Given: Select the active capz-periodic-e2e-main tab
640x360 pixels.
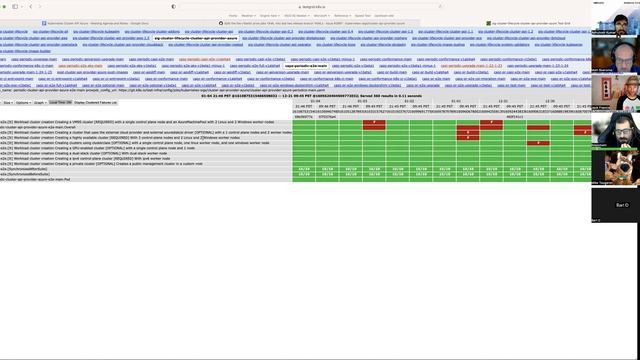Looking at the screenshot, I should [306, 66].
